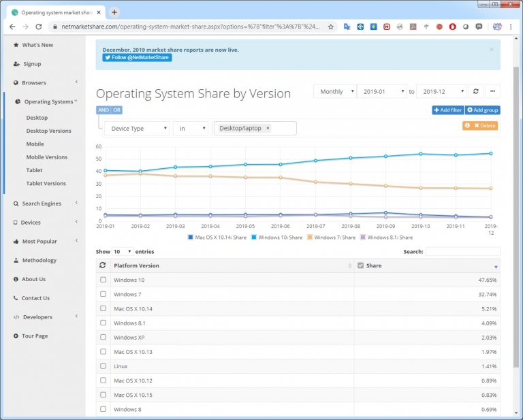Open Mobile Versions in sidebar
Screen dimensions: 523x420
[47, 157]
